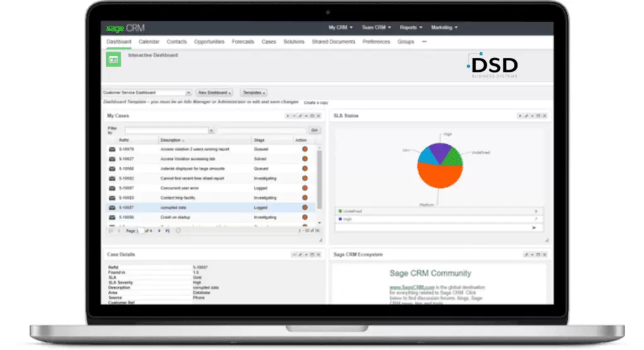Click the edit pencil icon on SLA Status panel

click(x=526, y=116)
